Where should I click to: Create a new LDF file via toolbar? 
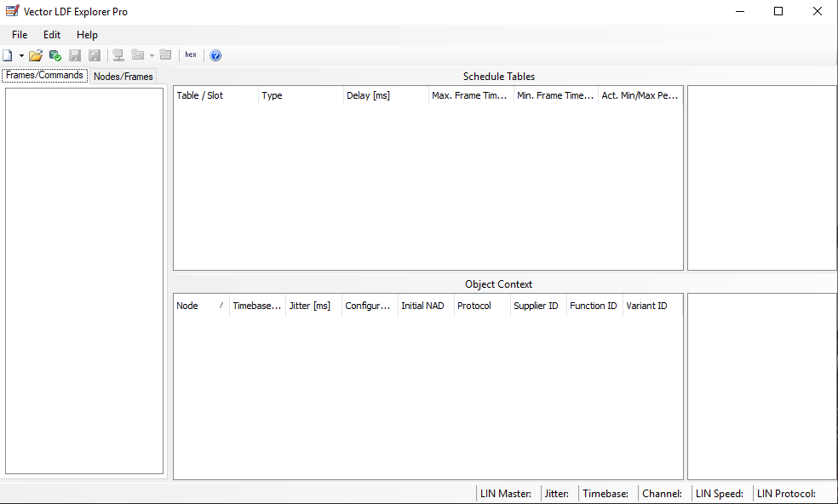tap(8, 55)
